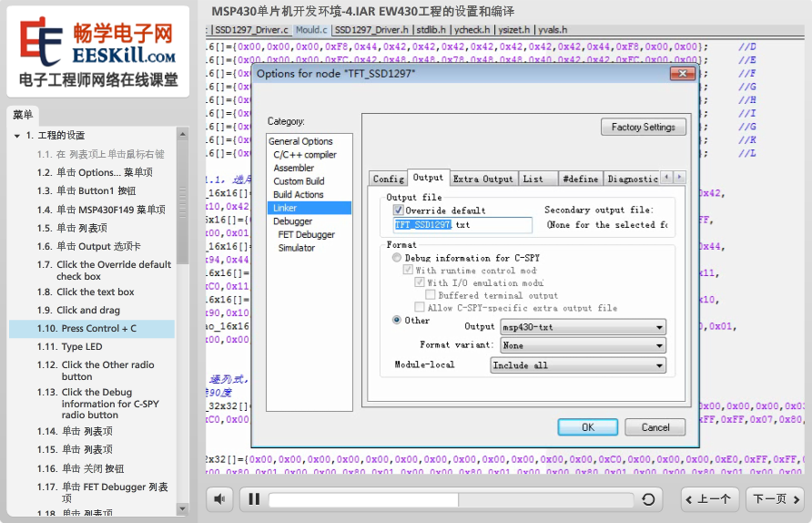Switch to the Output tab
The image size is (812, 523).
[x=428, y=178]
